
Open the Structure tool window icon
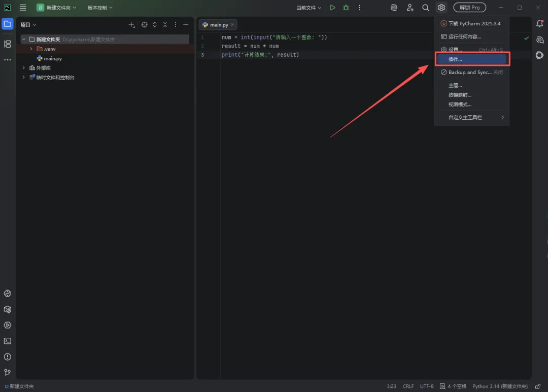pyautogui.click(x=7, y=44)
